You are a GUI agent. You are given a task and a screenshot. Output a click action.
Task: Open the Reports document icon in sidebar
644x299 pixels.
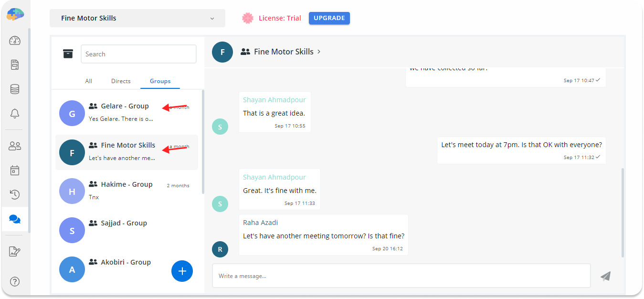pos(15,64)
